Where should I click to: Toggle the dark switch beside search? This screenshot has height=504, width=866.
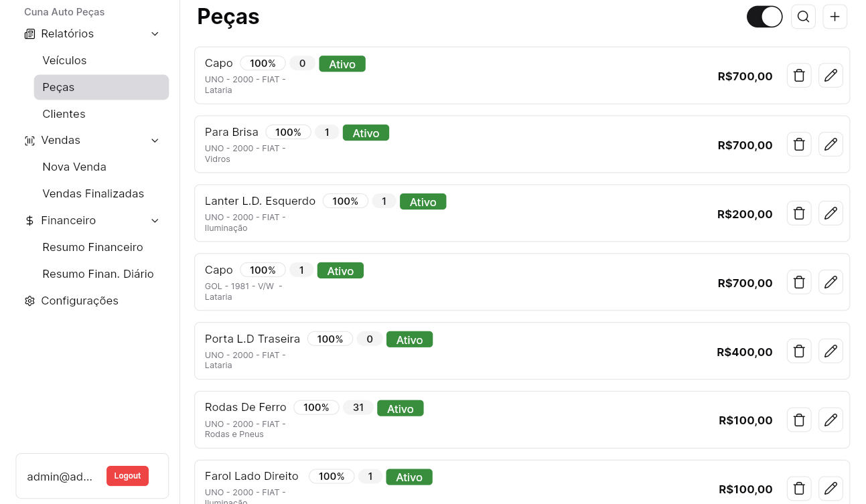coord(764,17)
